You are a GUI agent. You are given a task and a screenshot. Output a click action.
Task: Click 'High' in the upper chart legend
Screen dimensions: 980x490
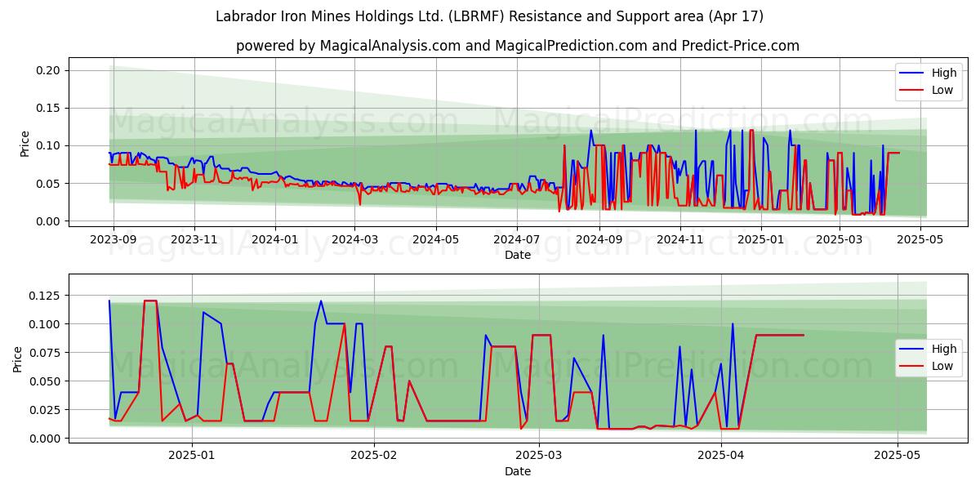944,73
